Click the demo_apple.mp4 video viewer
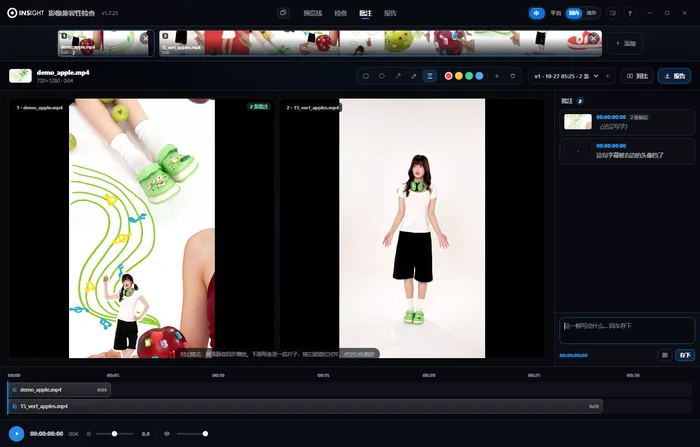The image size is (700, 447). (142, 228)
